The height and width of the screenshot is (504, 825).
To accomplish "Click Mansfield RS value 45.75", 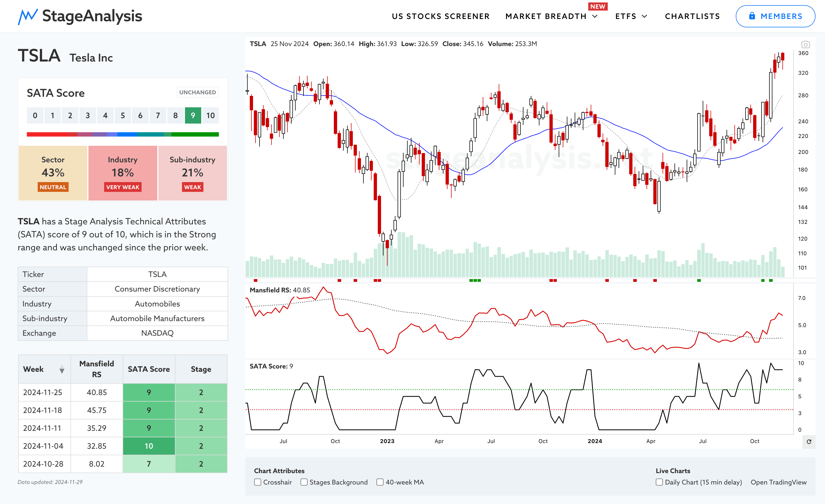I will (97, 410).
